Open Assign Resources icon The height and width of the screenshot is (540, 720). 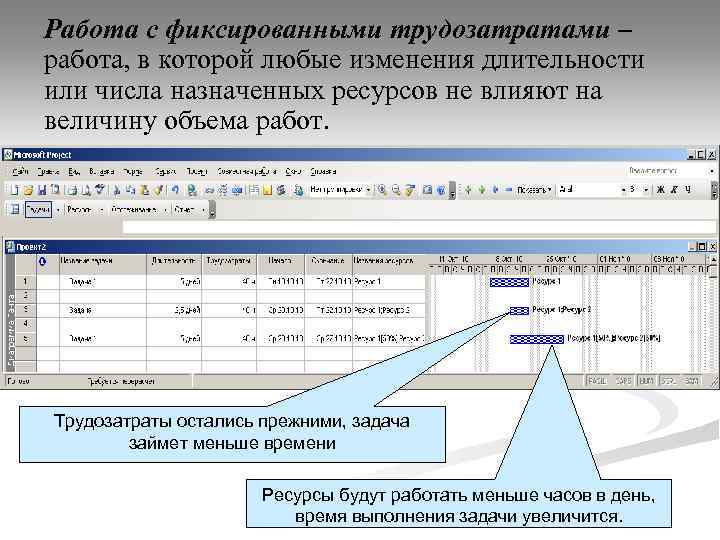click(x=281, y=190)
